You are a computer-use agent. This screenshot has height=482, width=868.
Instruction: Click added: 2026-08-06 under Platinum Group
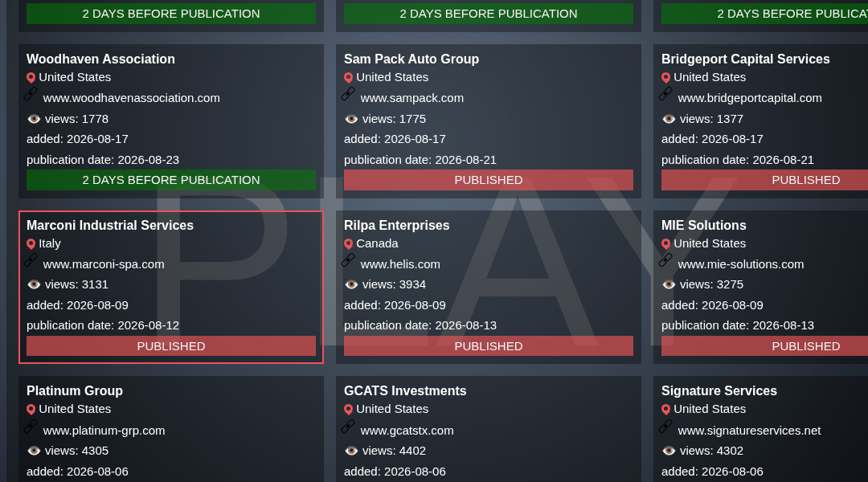[77, 472]
